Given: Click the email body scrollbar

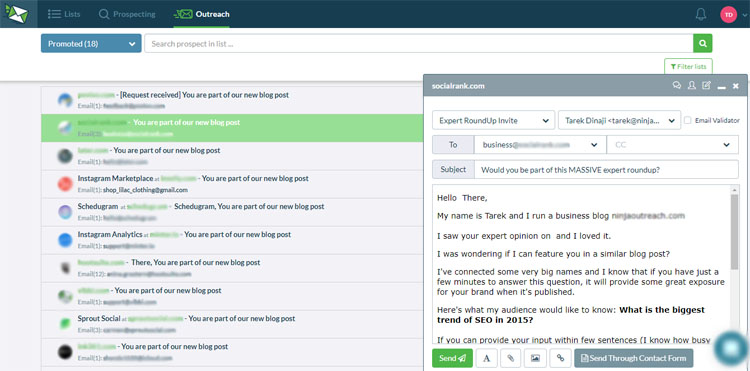Looking at the screenshot, I should pyautogui.click(x=734, y=231).
